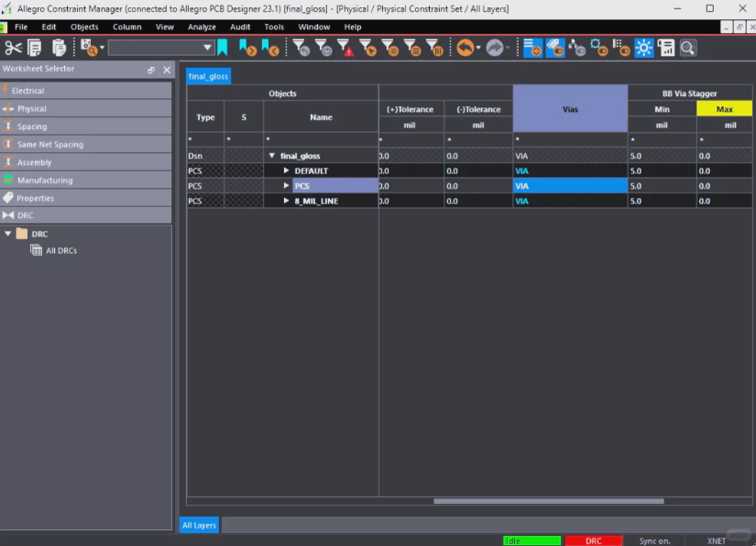Open the File menu

click(x=21, y=27)
